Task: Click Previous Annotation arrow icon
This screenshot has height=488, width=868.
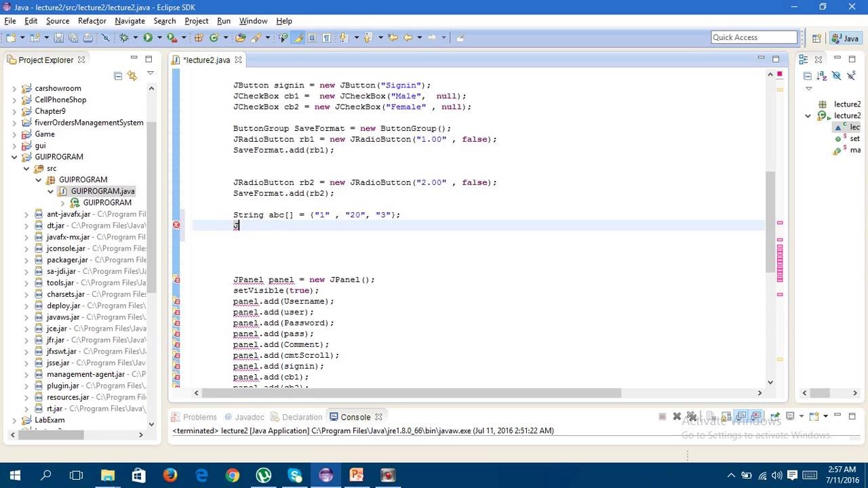Action: [x=367, y=37]
